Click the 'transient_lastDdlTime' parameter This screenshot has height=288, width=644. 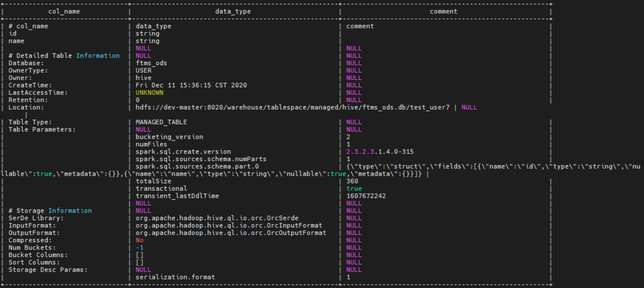click(177, 196)
